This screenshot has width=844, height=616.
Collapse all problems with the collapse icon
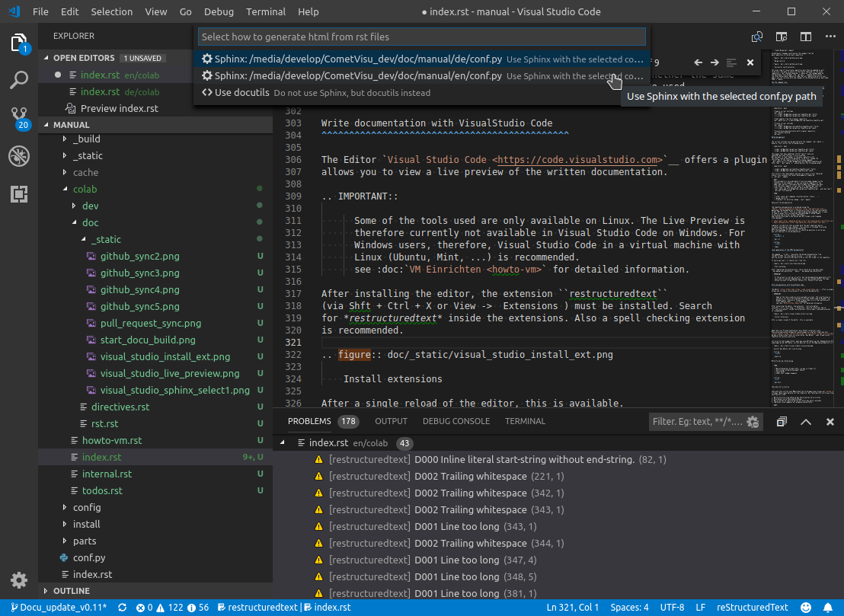782,422
